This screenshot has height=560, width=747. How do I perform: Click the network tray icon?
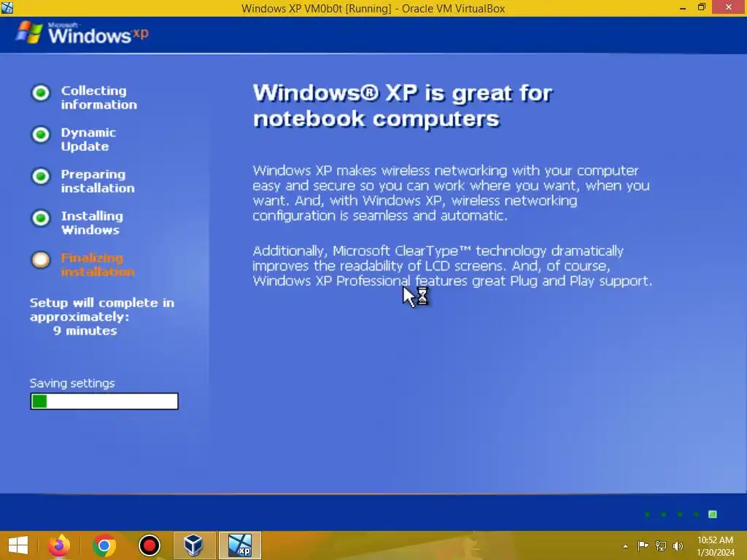pyautogui.click(x=661, y=545)
